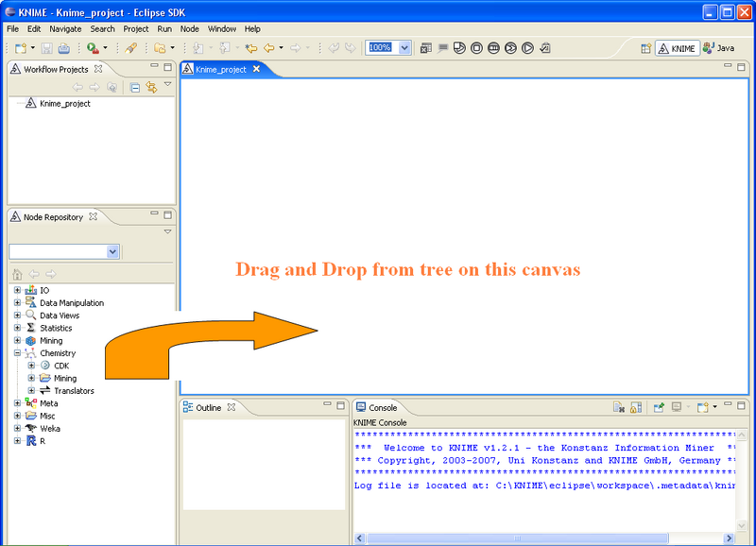This screenshot has width=756, height=546.
Task: Select the Outline view tab
Action: [x=208, y=408]
